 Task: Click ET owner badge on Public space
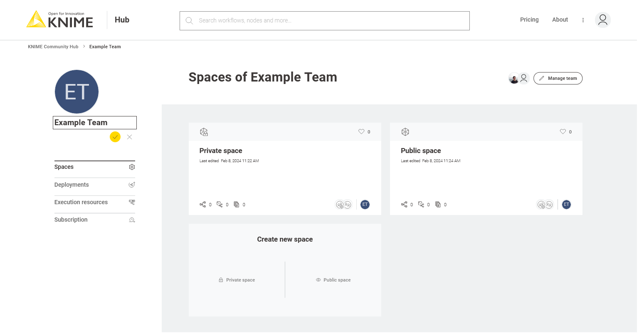tap(566, 205)
